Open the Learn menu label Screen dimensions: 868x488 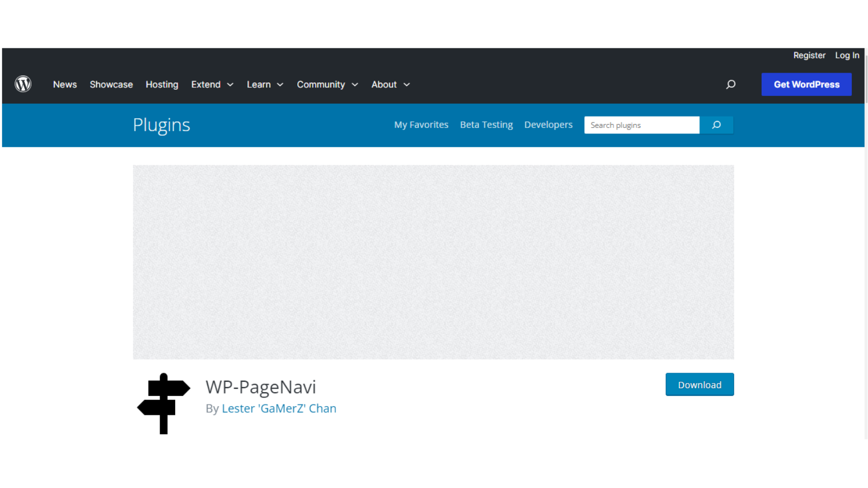click(259, 85)
